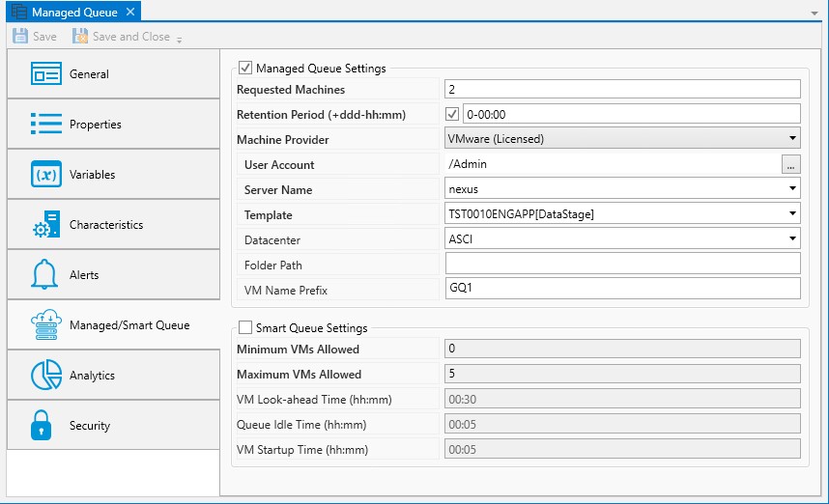Screen dimensions: 829x504
Task: Click the User Account label
Action: [278, 165]
